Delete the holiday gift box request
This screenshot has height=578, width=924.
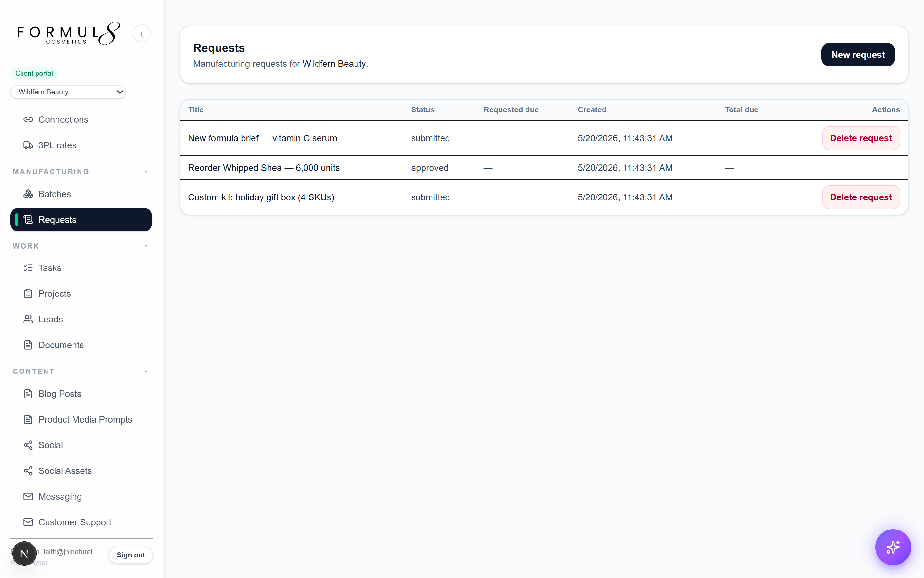tap(860, 197)
